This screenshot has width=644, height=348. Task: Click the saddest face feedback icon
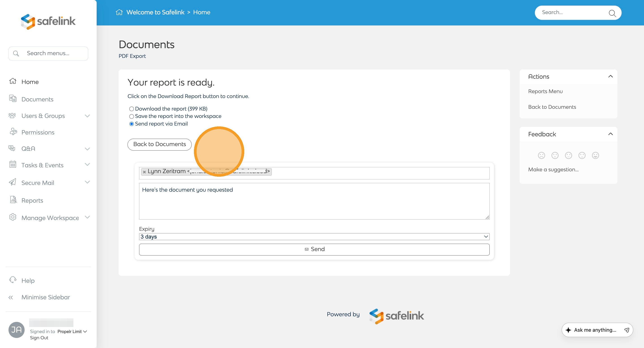pos(541,155)
